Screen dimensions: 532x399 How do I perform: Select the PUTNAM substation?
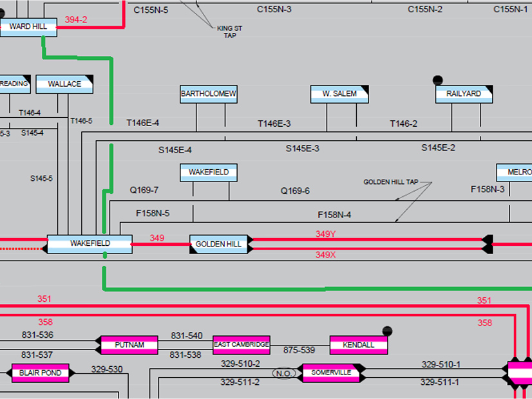(128, 345)
